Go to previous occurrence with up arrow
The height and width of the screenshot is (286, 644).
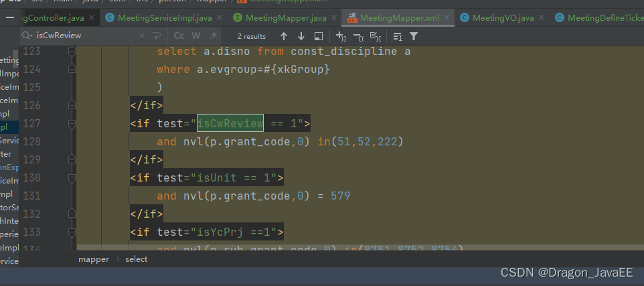283,36
